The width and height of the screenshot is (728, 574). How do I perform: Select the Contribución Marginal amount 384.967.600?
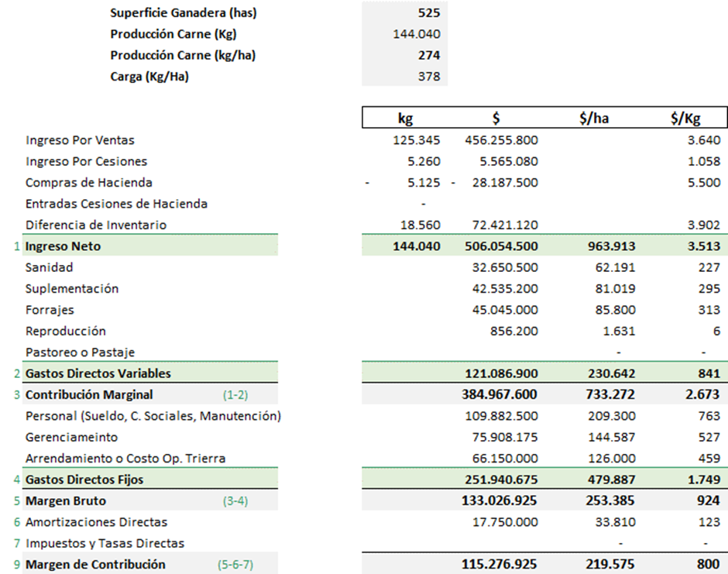tap(500, 394)
